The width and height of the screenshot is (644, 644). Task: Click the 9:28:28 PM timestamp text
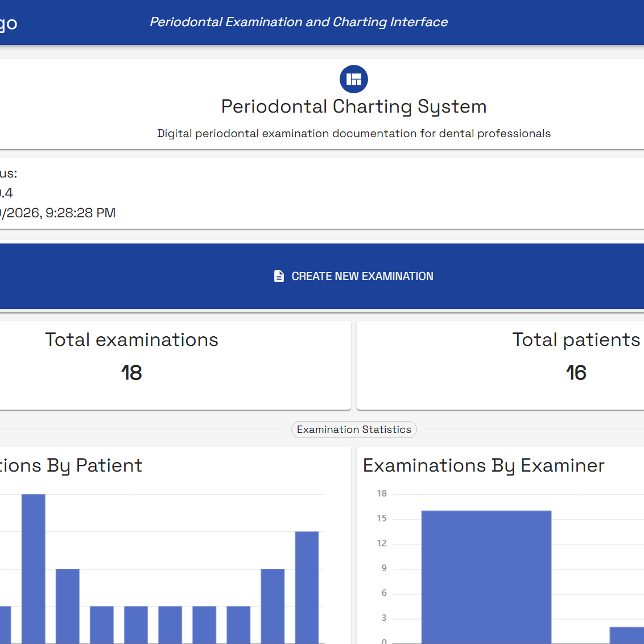[80, 213]
